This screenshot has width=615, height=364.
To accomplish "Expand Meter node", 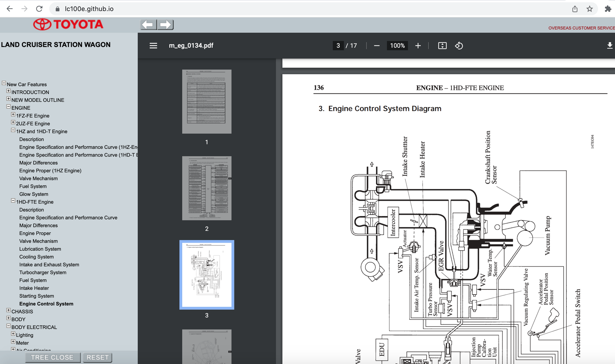I will click(x=13, y=342).
